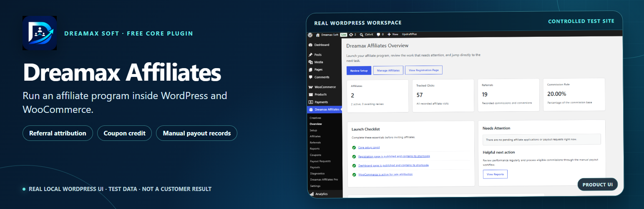Open the Products sidebar icon
Viewport: 644px width, 209px height.
(x=311, y=94)
